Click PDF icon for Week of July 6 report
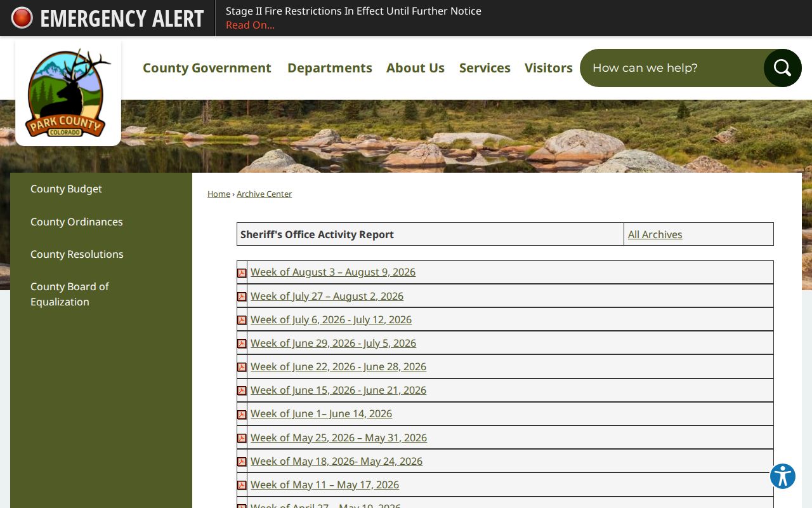 click(242, 320)
